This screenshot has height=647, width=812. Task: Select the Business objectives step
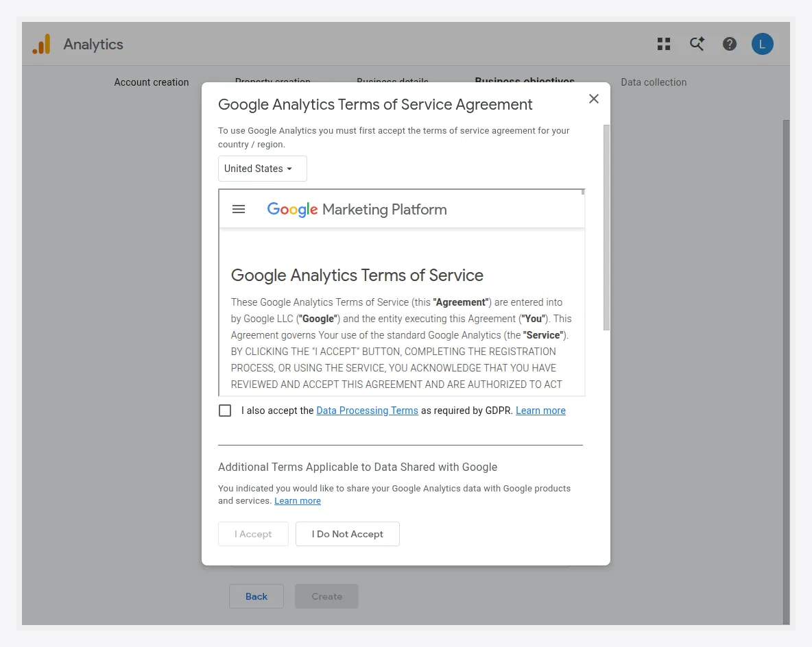(x=525, y=80)
